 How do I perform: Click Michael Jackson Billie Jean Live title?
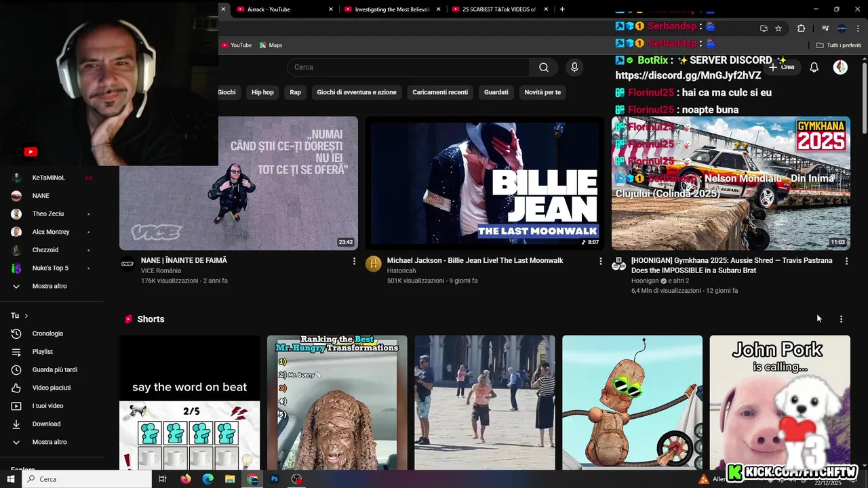475,260
